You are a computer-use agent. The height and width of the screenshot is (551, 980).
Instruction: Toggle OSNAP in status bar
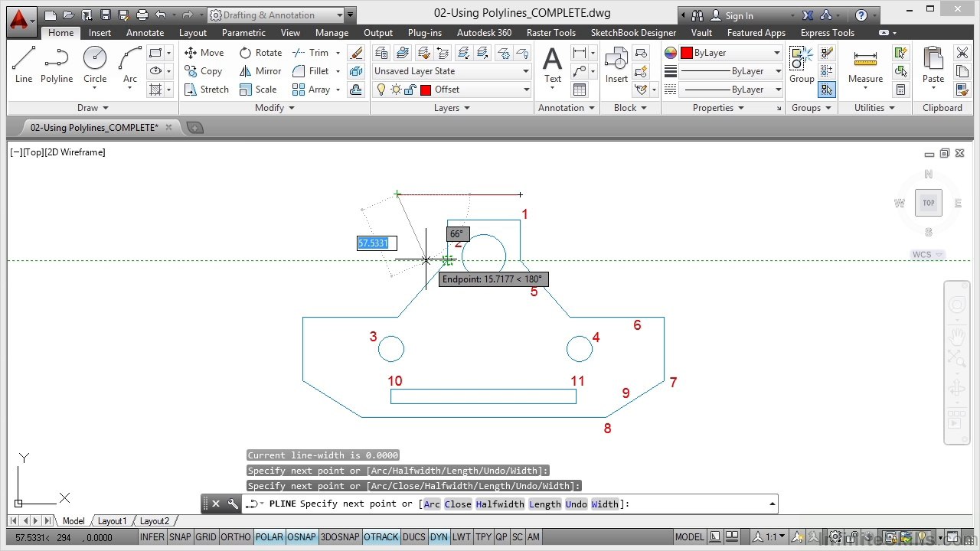tap(302, 537)
